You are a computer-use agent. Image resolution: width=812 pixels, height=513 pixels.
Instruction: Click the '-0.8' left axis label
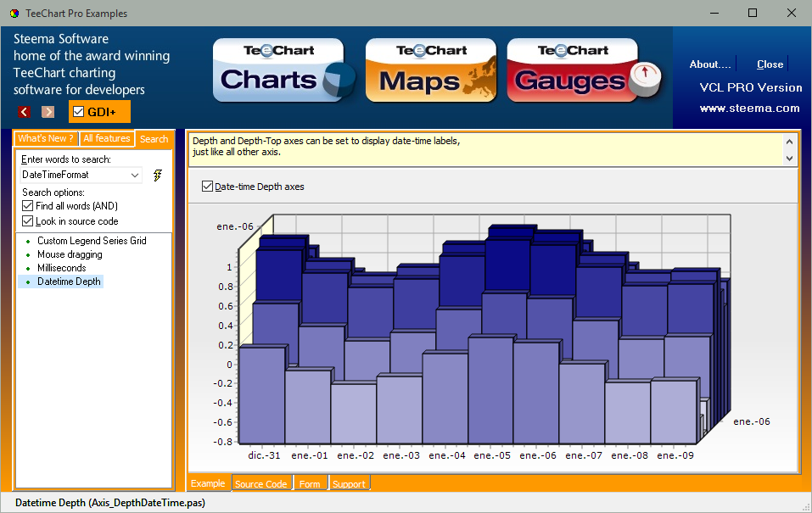[222, 442]
